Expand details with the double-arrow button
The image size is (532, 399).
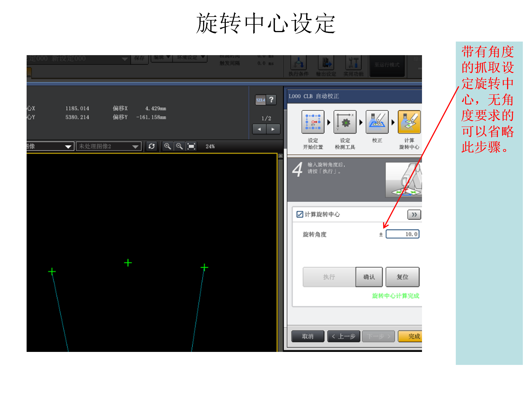coord(414,214)
